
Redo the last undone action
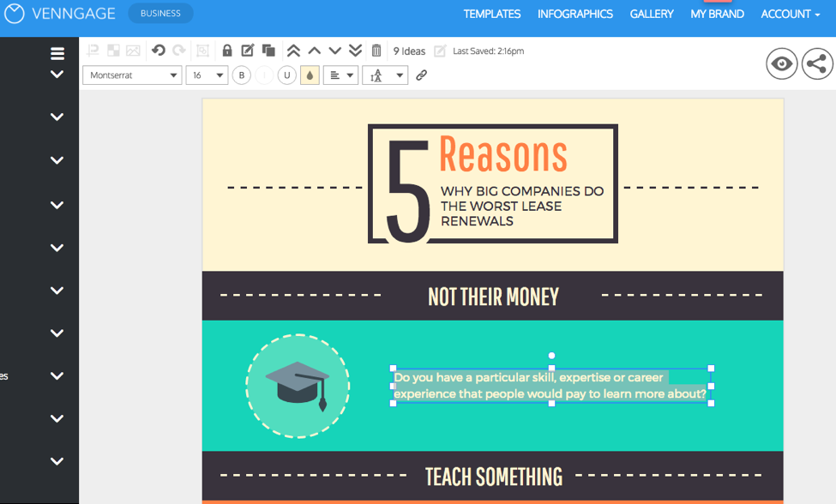[x=178, y=50]
